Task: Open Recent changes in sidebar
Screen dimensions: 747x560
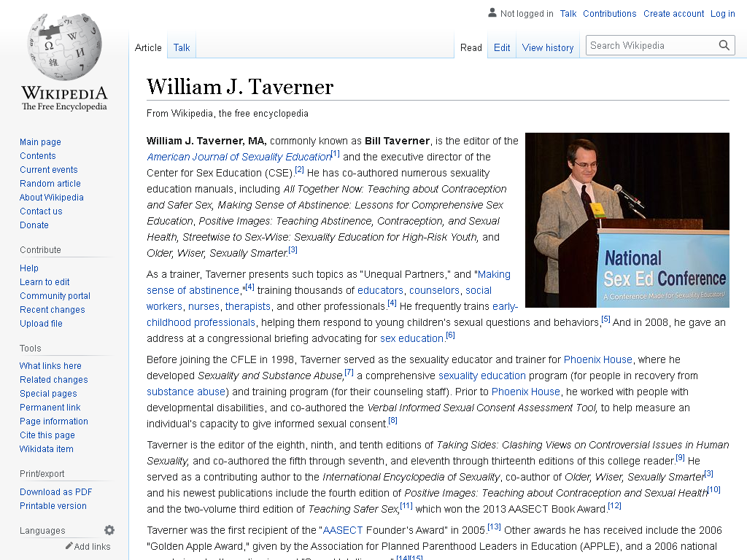Action: pyautogui.click(x=53, y=309)
